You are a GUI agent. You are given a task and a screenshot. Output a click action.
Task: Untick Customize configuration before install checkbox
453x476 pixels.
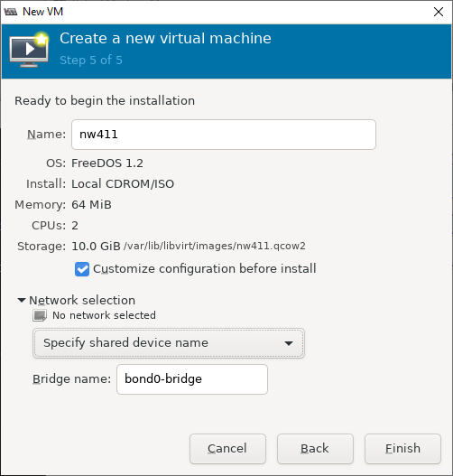82,269
